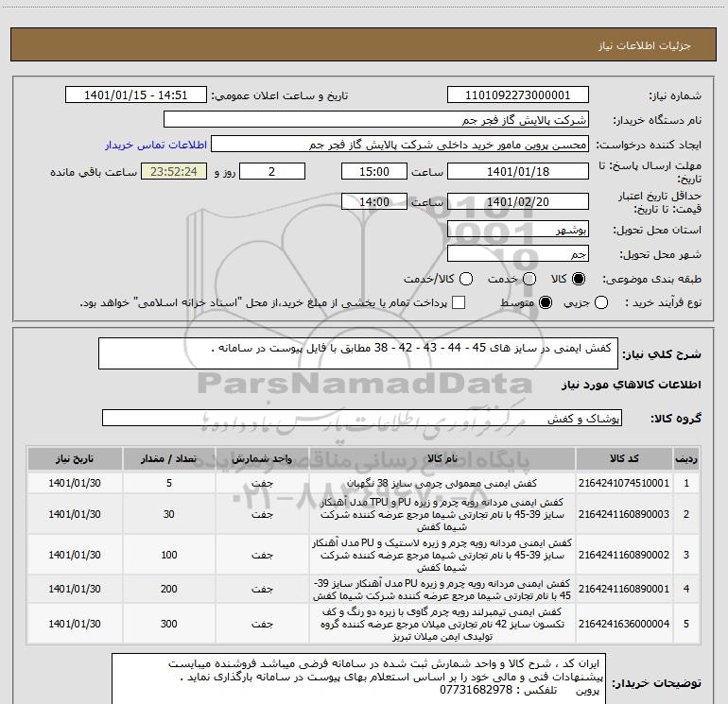Click the quantity cell showing 5
The height and width of the screenshot is (704, 728).
tap(169, 483)
